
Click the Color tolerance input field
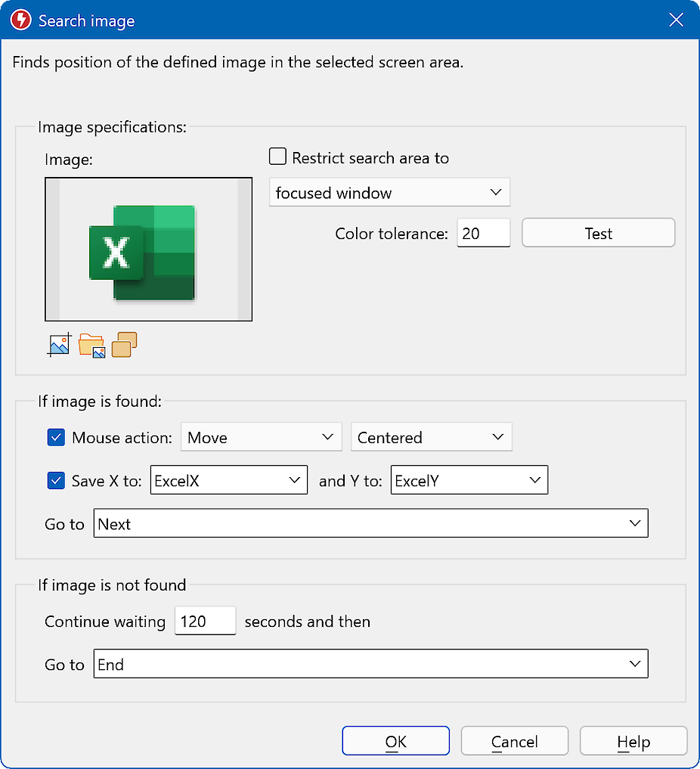[483, 234]
